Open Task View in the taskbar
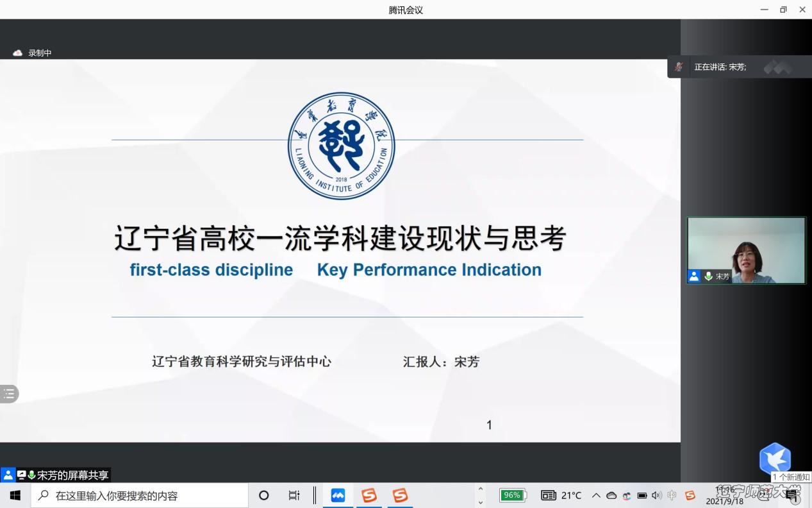This screenshot has height=508, width=812. coord(294,495)
